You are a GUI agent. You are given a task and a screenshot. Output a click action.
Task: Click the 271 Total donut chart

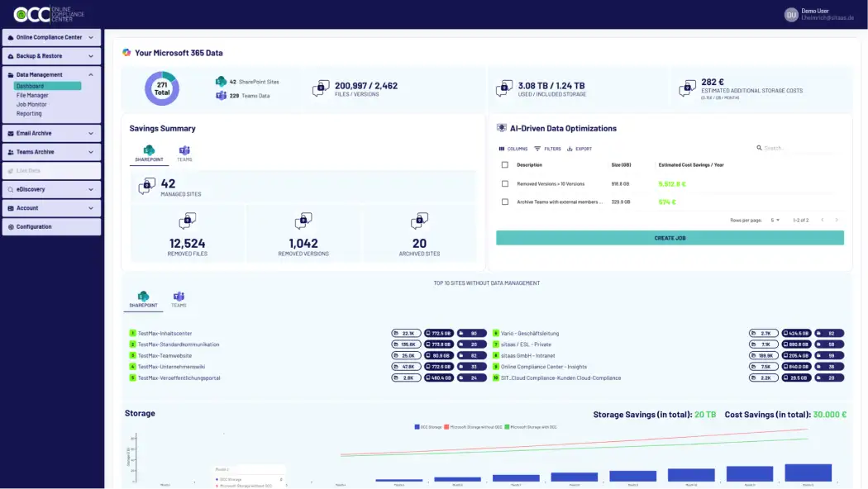click(162, 88)
